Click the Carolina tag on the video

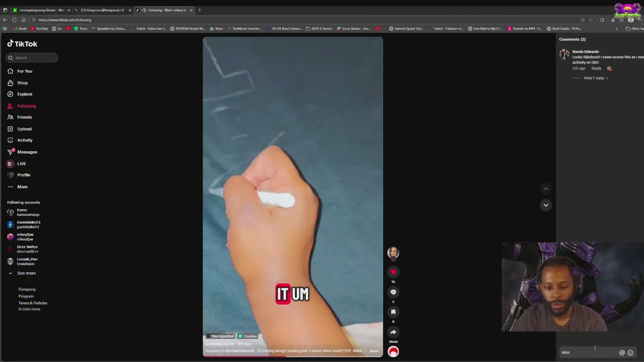(248, 336)
